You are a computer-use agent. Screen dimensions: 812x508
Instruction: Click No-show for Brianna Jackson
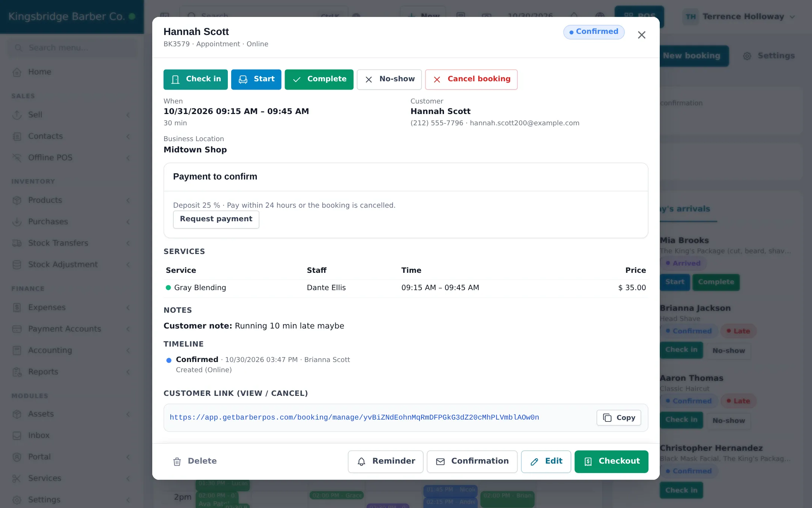(729, 351)
